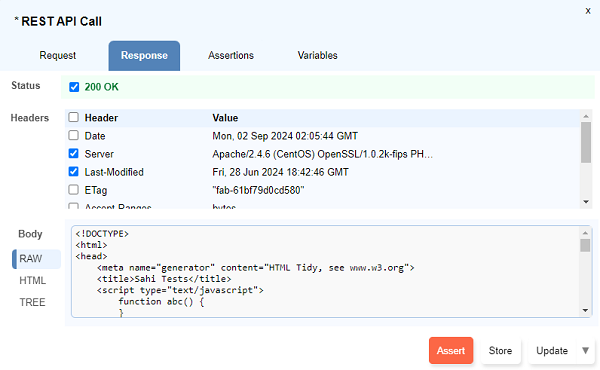Click the Date value 'Mon, 02 Sep 2024 02:05:44 GMT'

[285, 136]
